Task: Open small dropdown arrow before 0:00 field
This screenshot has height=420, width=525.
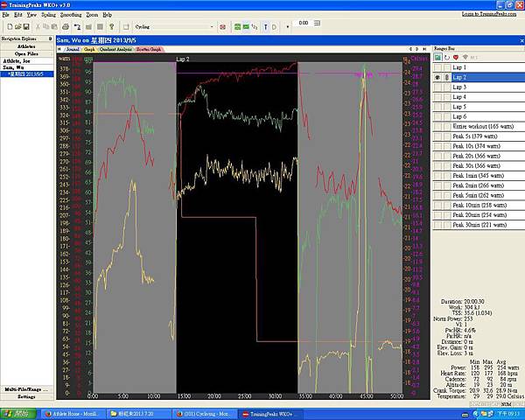Action: [288, 27]
